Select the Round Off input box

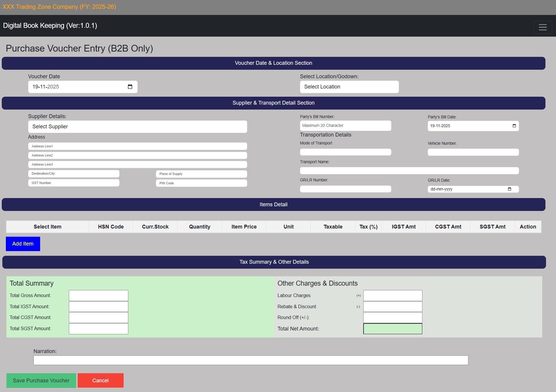click(393, 318)
